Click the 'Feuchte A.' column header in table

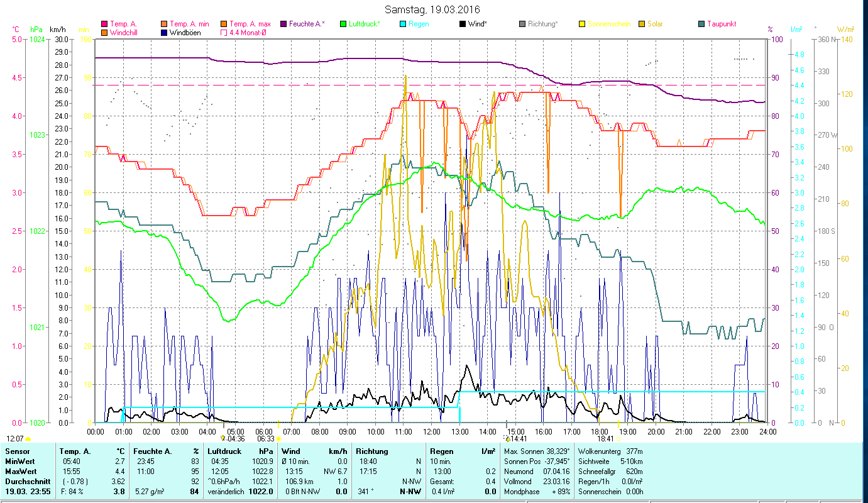pyautogui.click(x=153, y=451)
